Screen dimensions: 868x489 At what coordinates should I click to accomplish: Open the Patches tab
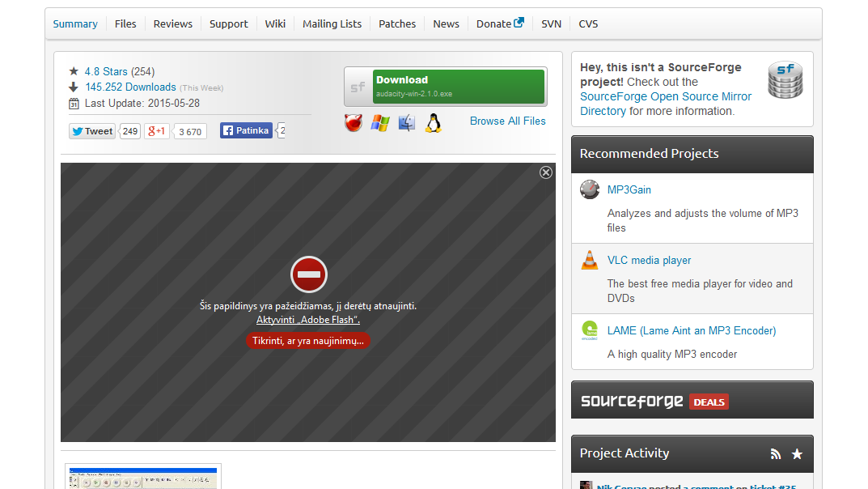(397, 23)
